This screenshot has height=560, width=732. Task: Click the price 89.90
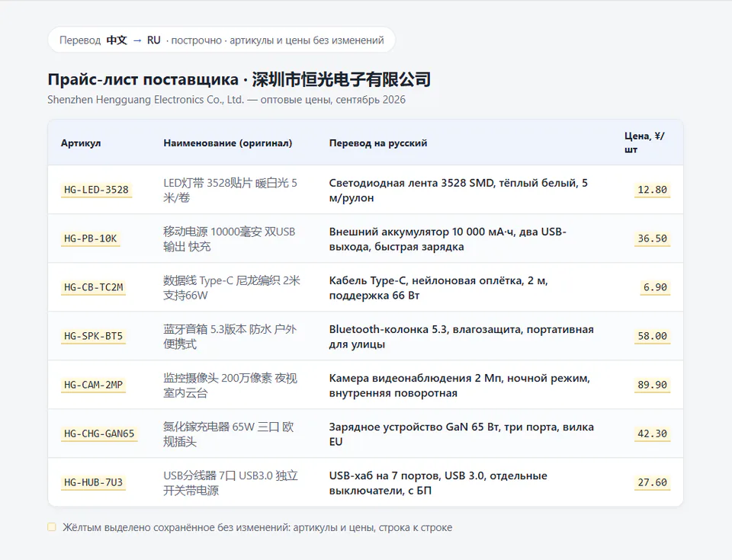click(652, 385)
